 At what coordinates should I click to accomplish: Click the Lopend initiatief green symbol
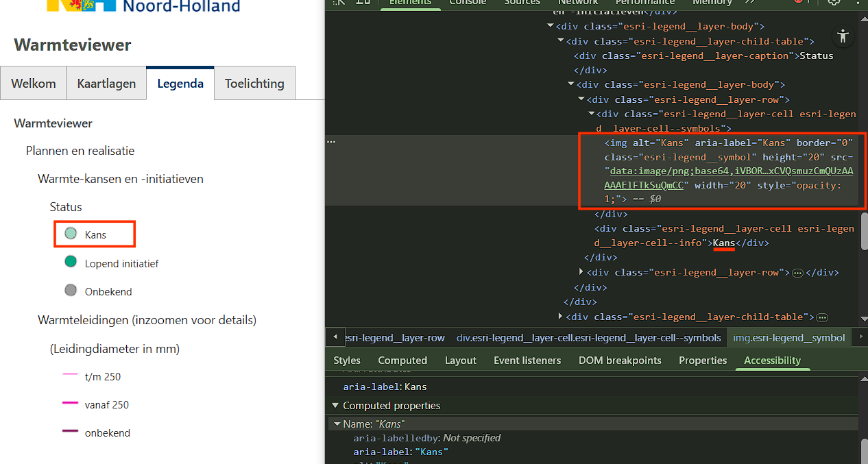point(71,262)
